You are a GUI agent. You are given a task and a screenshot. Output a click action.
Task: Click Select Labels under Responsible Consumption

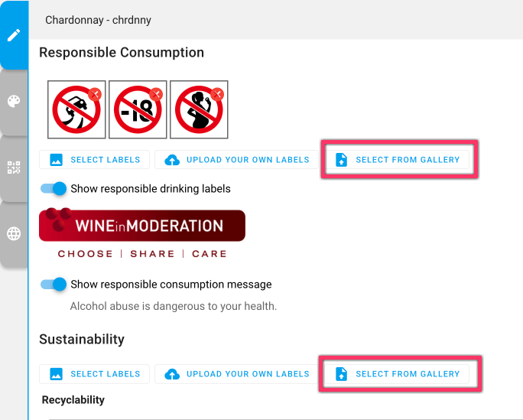94,160
